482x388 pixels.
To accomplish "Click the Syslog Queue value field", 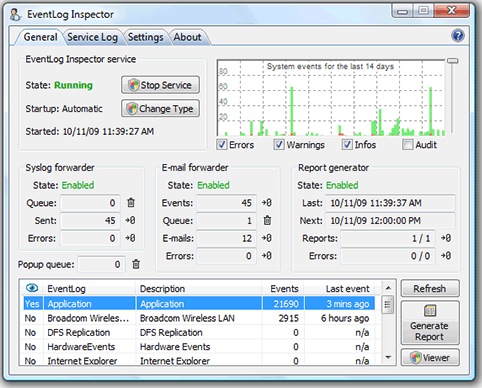I will coord(90,203).
